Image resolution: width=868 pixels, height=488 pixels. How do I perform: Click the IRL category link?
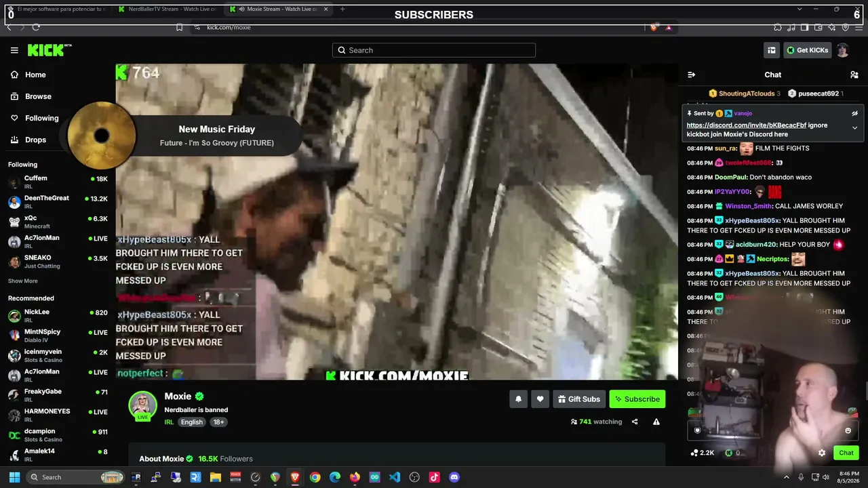point(169,422)
